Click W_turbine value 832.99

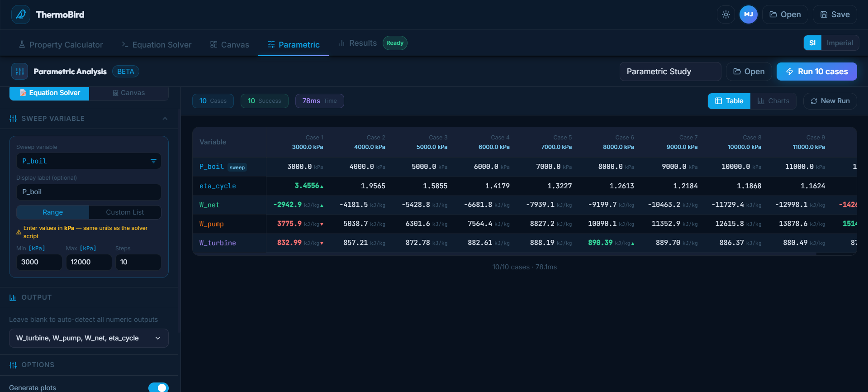[289, 243]
